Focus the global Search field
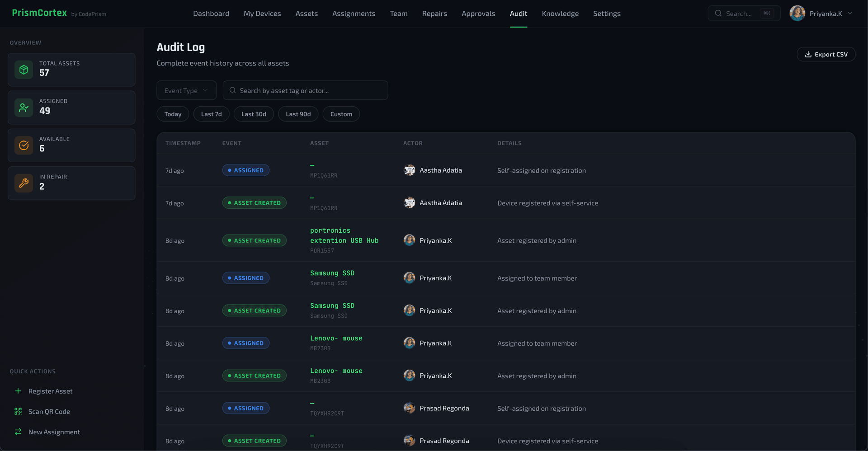868x451 pixels. (744, 14)
